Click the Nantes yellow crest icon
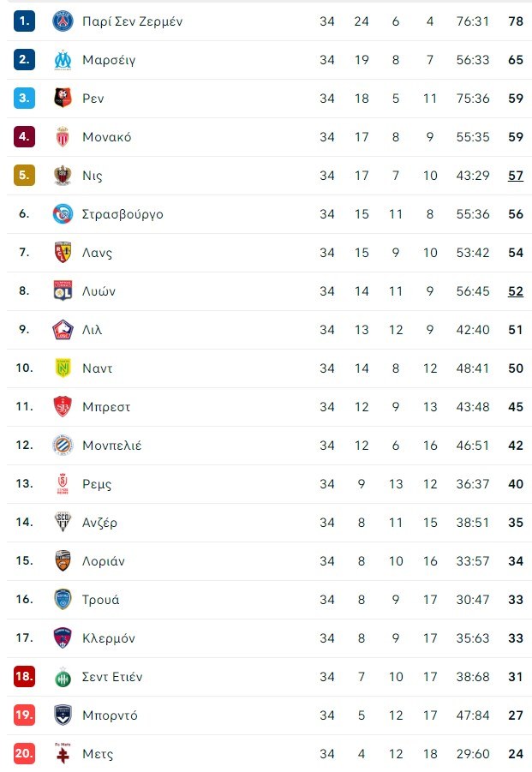Viewport: 532px width, 772px height. click(x=63, y=368)
